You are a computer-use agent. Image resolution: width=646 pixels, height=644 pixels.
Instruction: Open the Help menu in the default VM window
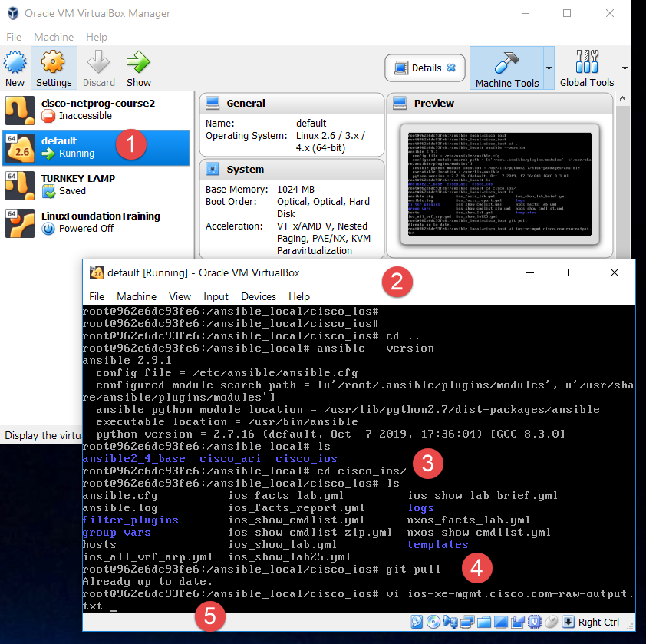point(298,296)
